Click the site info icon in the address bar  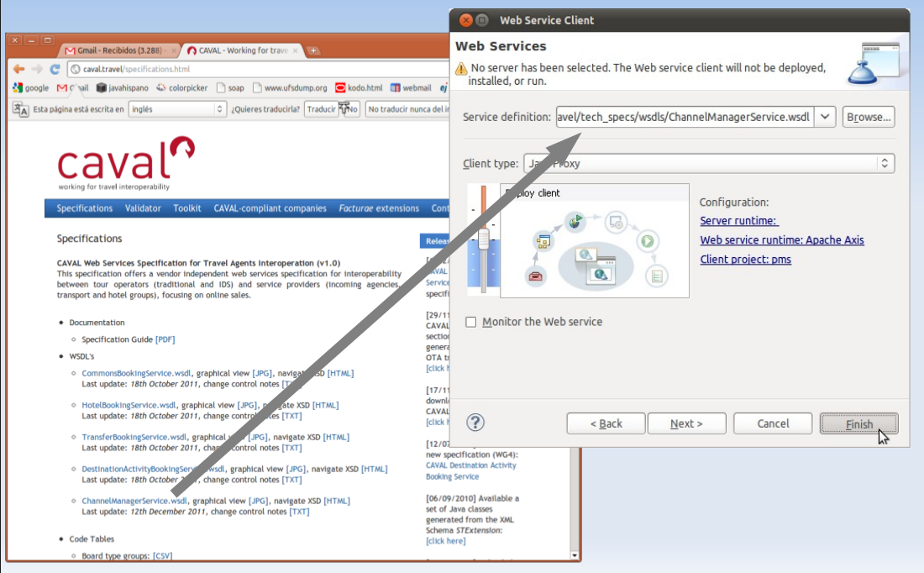tap(76, 69)
